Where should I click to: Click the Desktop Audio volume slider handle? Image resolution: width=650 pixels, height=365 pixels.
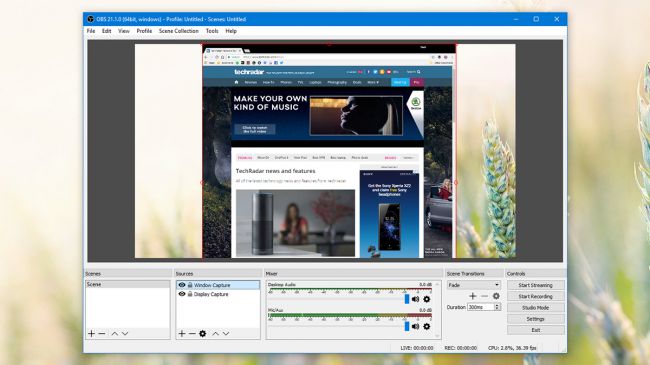pyautogui.click(x=407, y=299)
